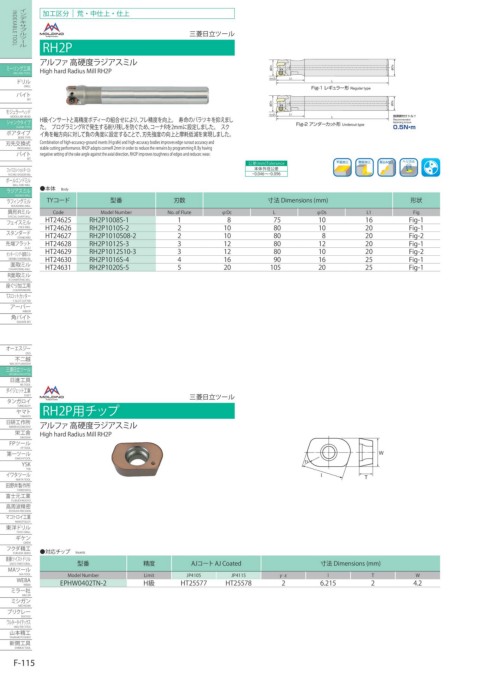The image size is (480, 677).
Task: Click the Moldino logo above RH2P用チップ header
Action: click(x=51, y=393)
